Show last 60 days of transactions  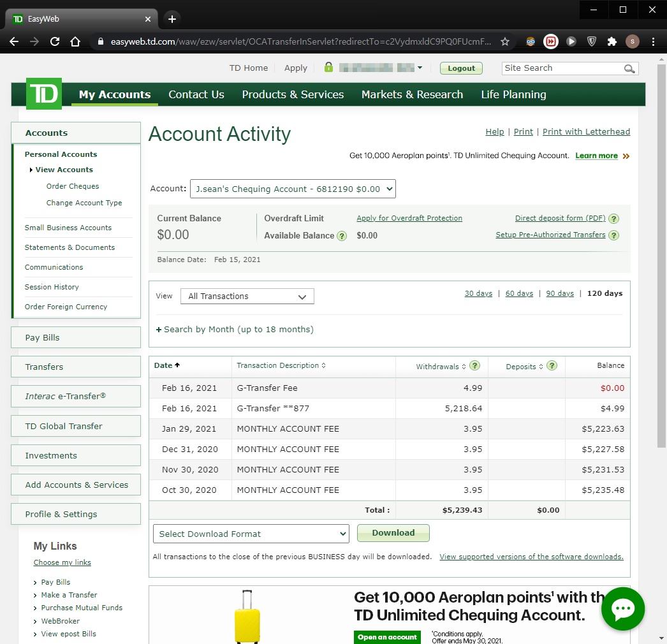(519, 293)
